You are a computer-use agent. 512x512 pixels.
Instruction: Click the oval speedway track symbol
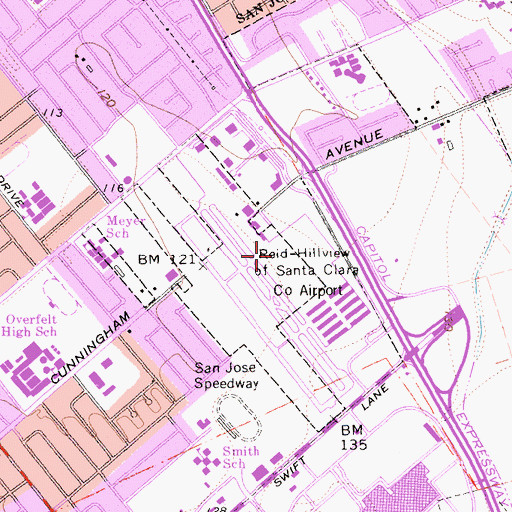[239, 417]
